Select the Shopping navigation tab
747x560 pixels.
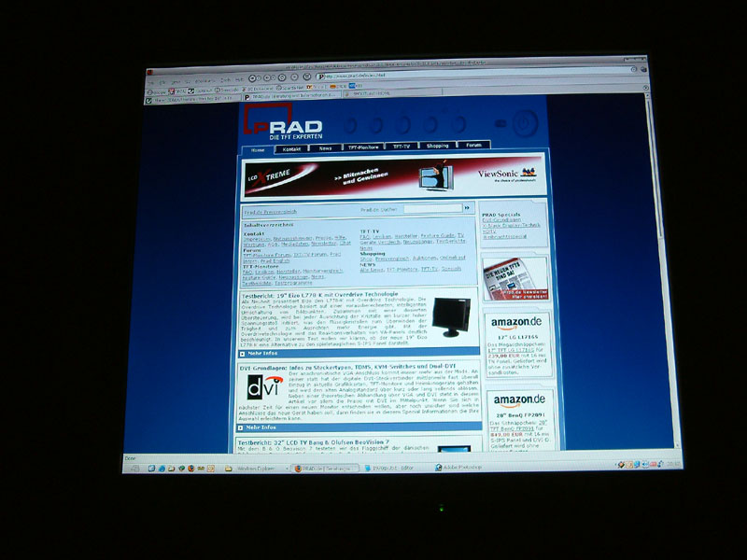pos(437,147)
